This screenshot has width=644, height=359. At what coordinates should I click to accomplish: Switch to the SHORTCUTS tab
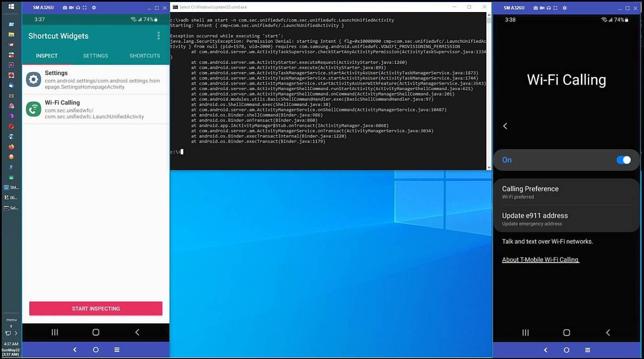(x=144, y=56)
